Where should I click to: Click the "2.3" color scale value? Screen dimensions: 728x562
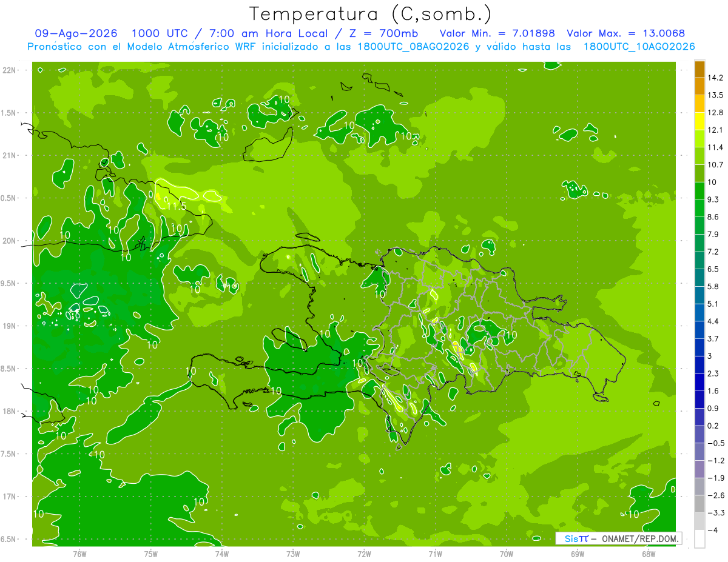click(713, 373)
